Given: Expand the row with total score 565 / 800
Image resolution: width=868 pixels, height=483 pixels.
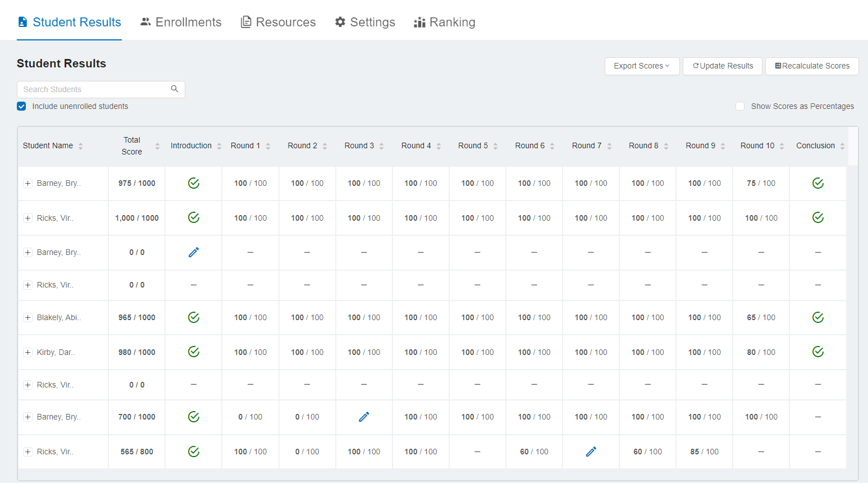Looking at the screenshot, I should tap(28, 452).
